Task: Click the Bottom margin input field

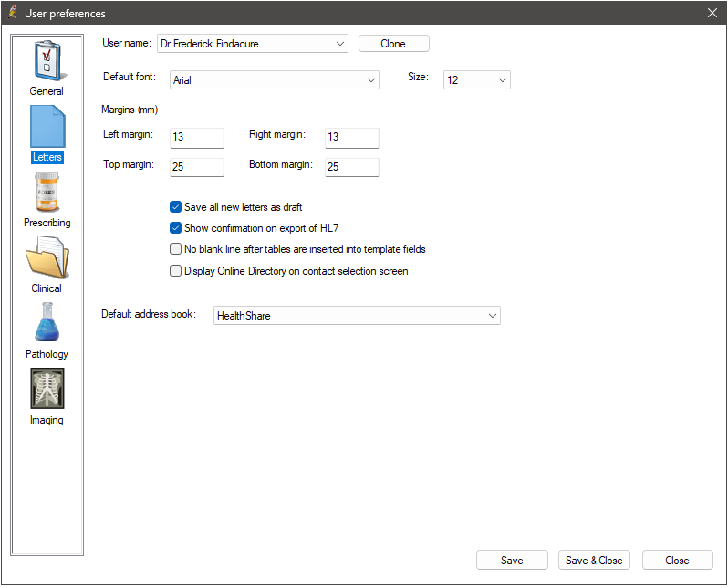Action: (352, 167)
